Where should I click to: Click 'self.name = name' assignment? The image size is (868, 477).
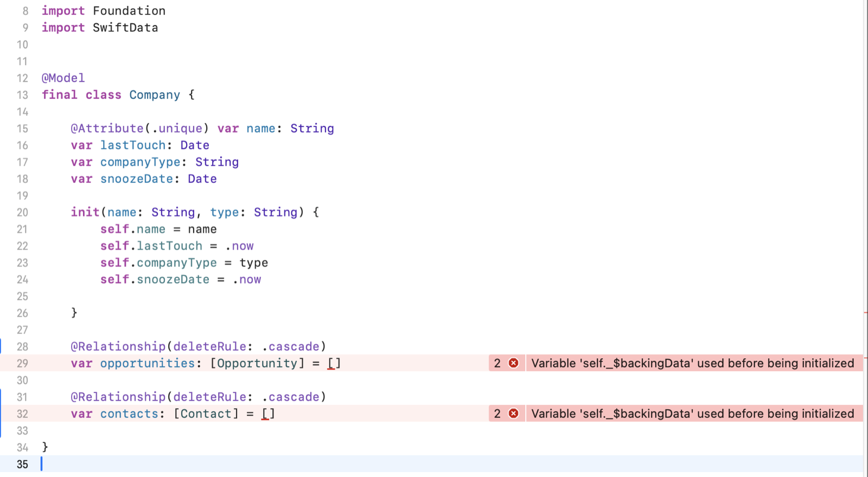coord(158,229)
